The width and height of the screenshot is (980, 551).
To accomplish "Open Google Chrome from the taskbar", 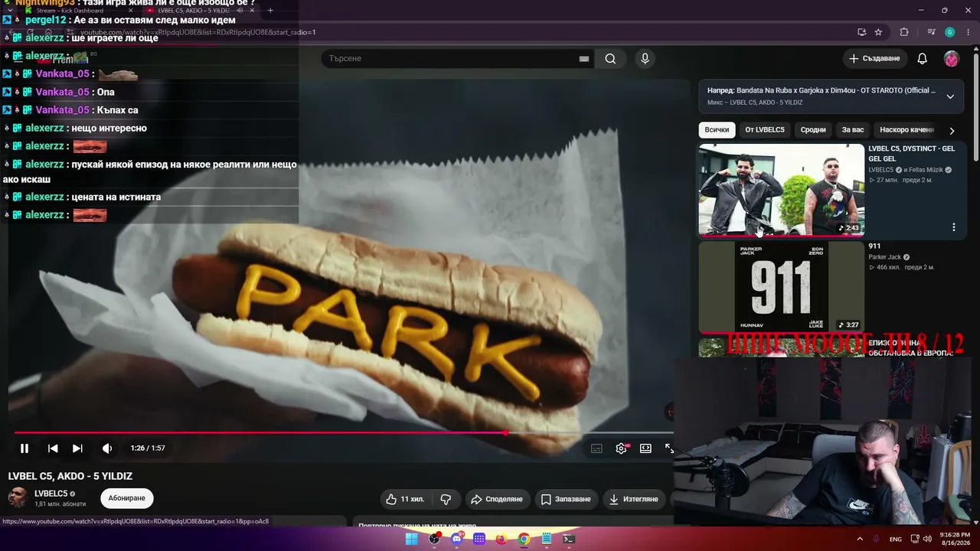I will [524, 539].
